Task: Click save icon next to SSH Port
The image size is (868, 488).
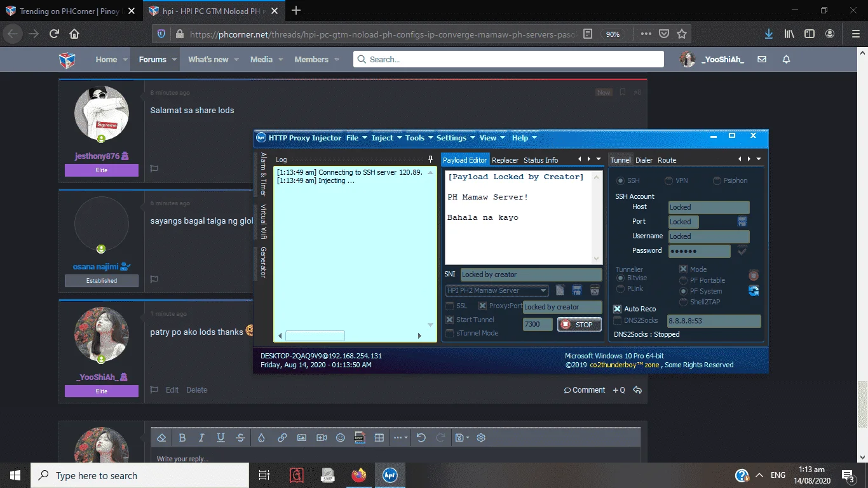Action: tap(742, 222)
